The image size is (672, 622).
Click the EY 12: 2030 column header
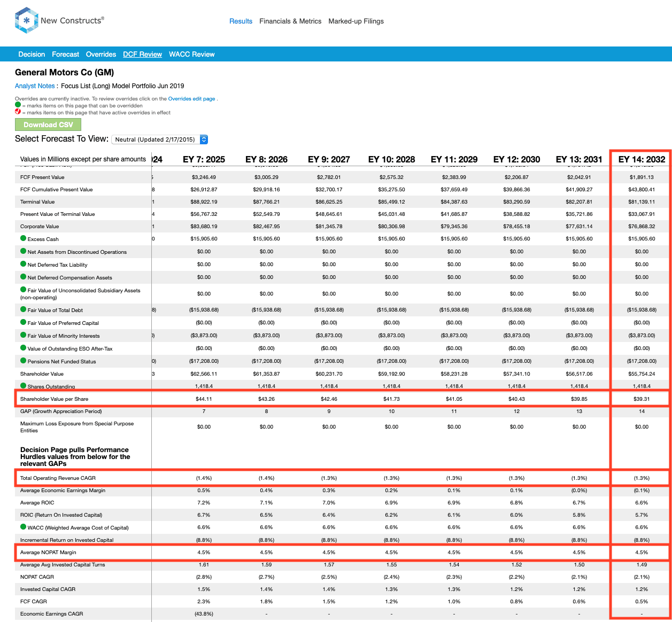point(516,159)
